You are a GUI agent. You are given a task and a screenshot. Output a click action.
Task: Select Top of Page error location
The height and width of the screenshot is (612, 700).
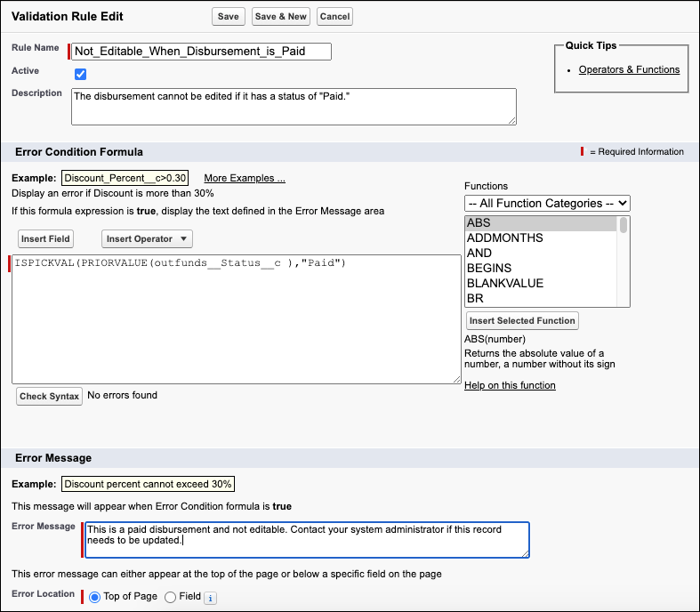[x=95, y=597]
